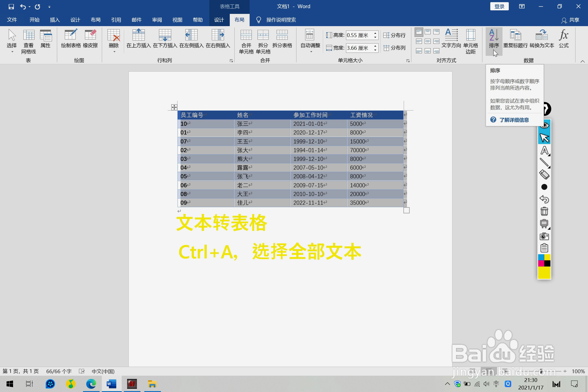The width and height of the screenshot is (588, 392).
Task: Select the arrow cursor in the annotation sidebar
Action: [544, 137]
